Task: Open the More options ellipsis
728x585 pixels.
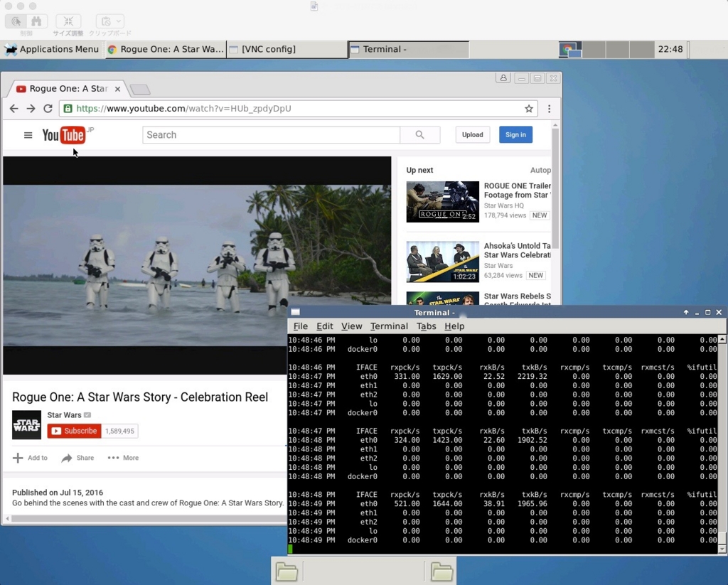Action: coord(113,458)
